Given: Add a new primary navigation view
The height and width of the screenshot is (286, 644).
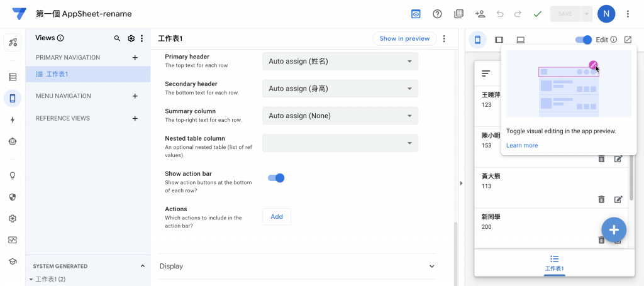Looking at the screenshot, I should (135, 58).
